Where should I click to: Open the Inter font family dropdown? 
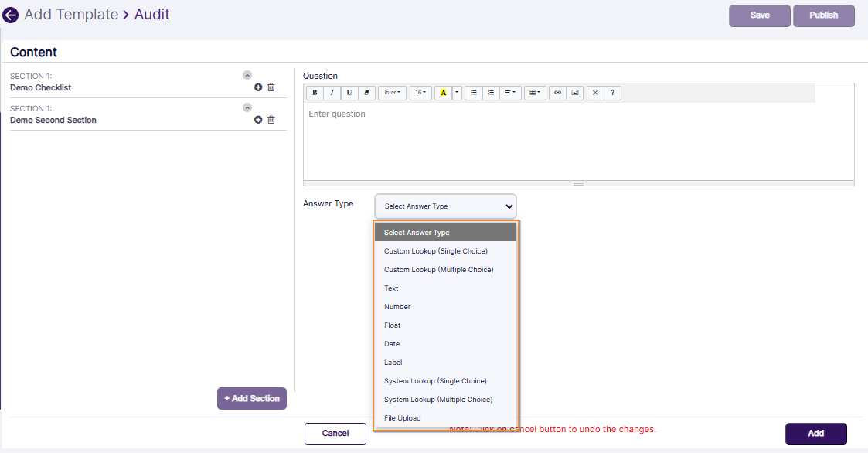coord(392,93)
